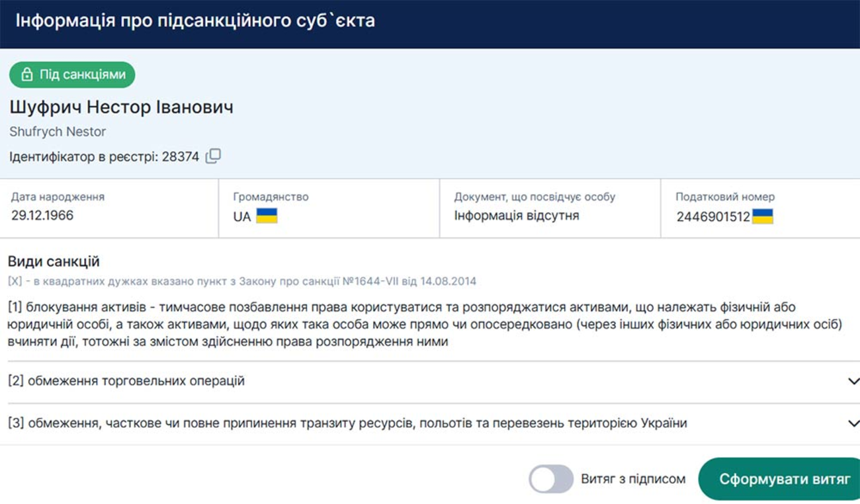
Task: Click the lock icon in the sanctions badge
Action: pyautogui.click(x=26, y=75)
